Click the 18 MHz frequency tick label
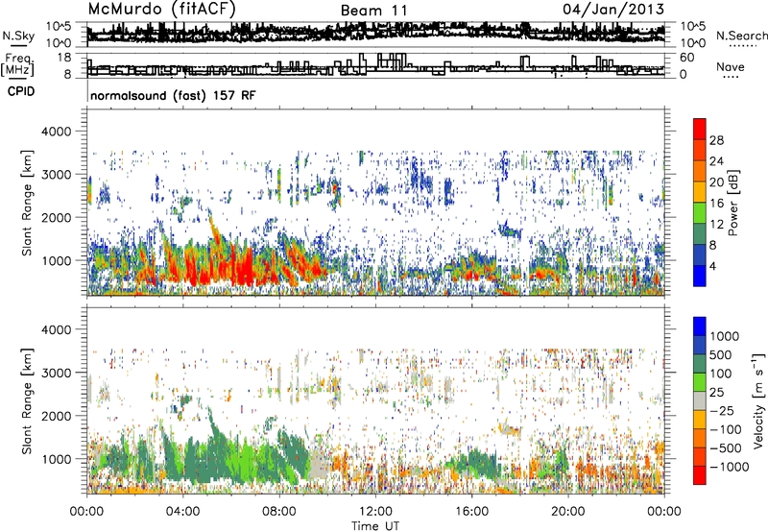768x532 pixels. coord(64,58)
